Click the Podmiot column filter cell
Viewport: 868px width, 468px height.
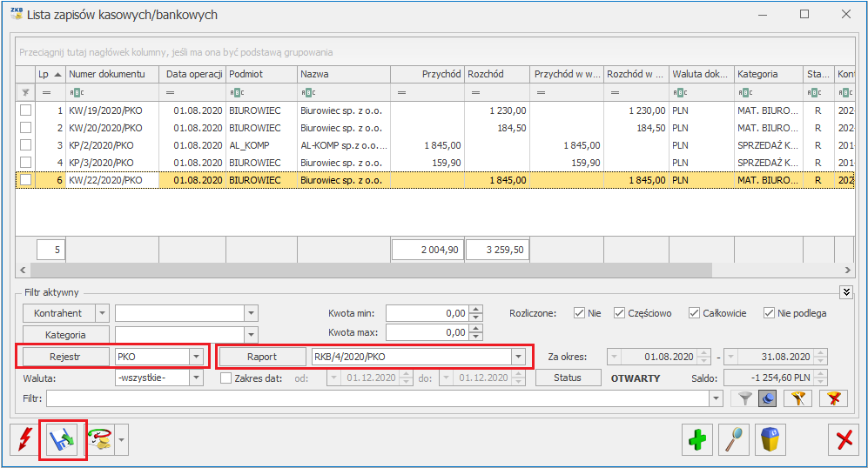click(x=262, y=92)
